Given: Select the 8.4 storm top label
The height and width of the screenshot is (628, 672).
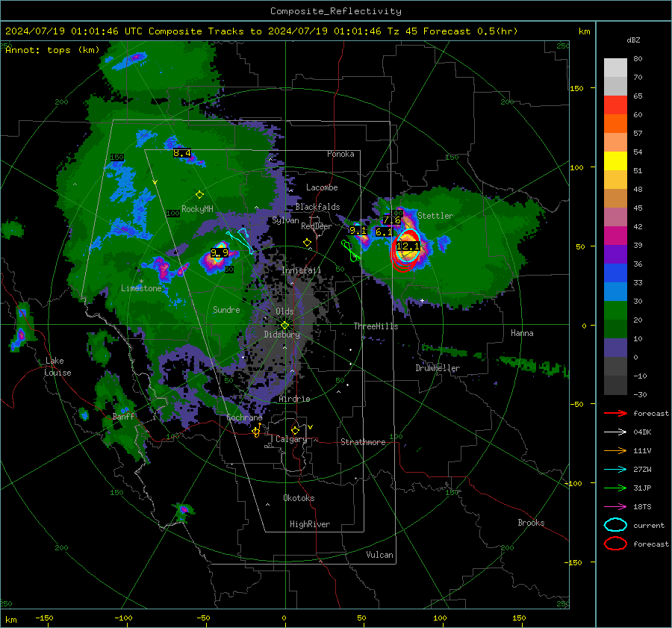Looking at the screenshot, I should [x=181, y=153].
